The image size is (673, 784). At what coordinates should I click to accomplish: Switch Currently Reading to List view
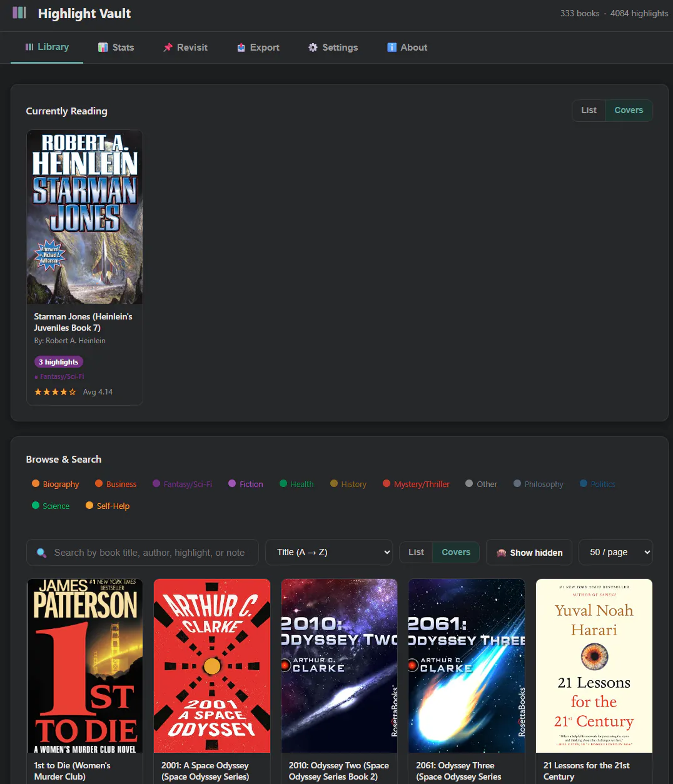pyautogui.click(x=589, y=111)
